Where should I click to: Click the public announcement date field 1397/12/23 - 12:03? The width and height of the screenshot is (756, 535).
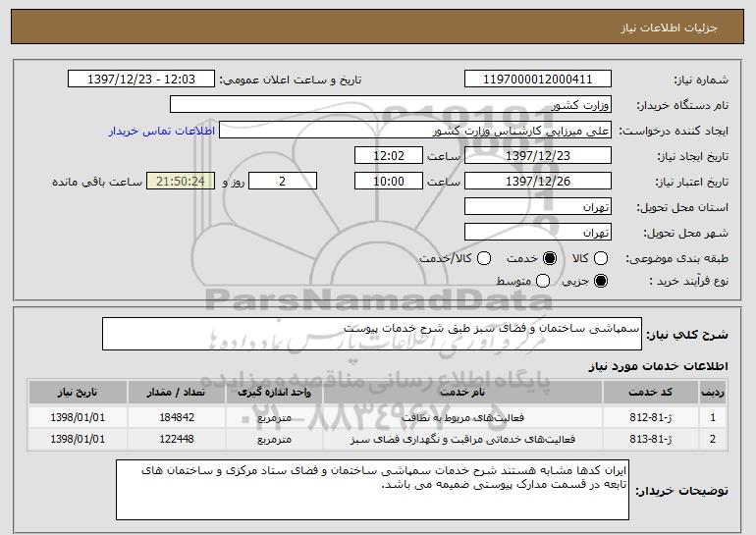coord(141,80)
